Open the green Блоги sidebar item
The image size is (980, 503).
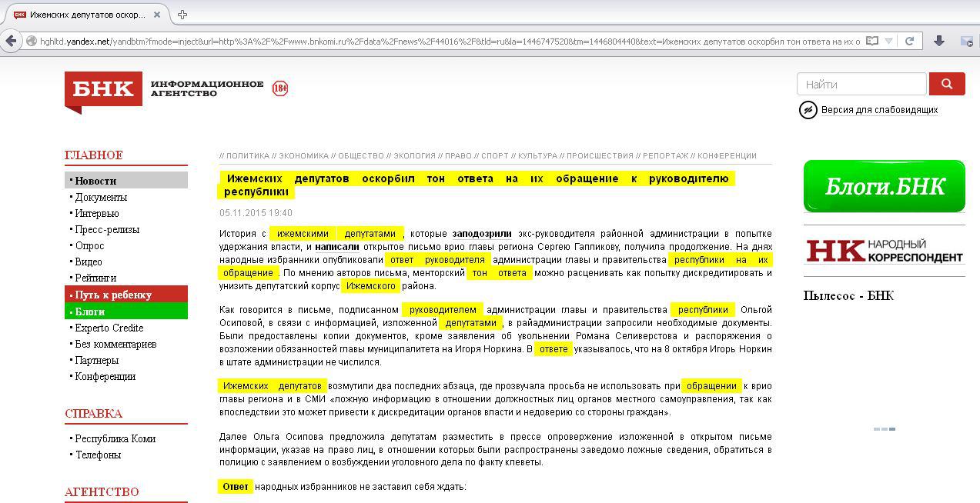click(90, 311)
